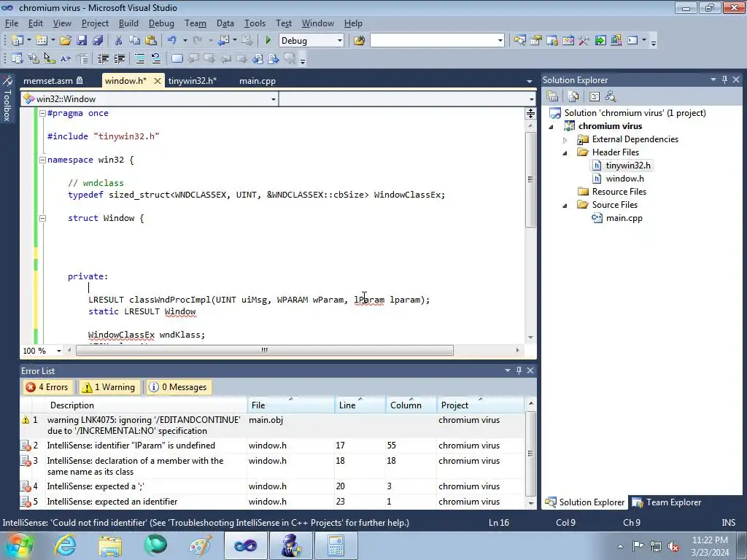This screenshot has height=560, width=747.
Task: Click the Uncomment Selection icon
Action: pyautogui.click(x=156, y=58)
